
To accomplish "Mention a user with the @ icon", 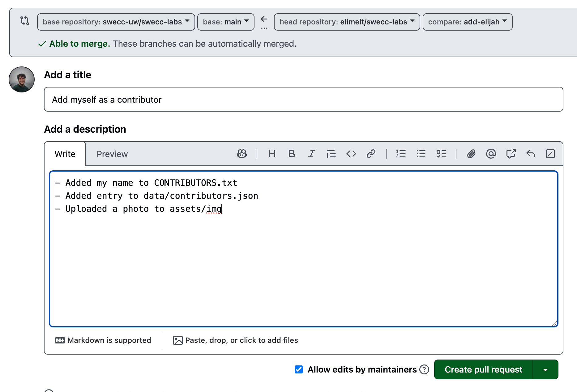I will click(491, 154).
